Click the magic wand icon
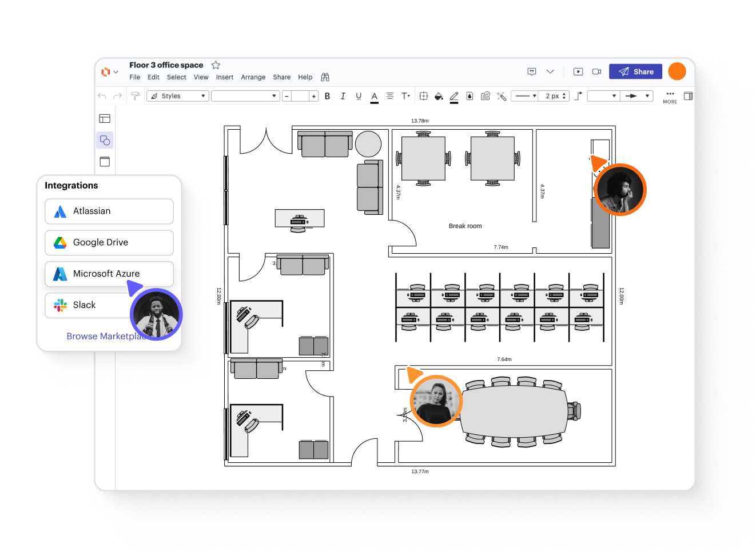This screenshot has width=756, height=552. (502, 96)
